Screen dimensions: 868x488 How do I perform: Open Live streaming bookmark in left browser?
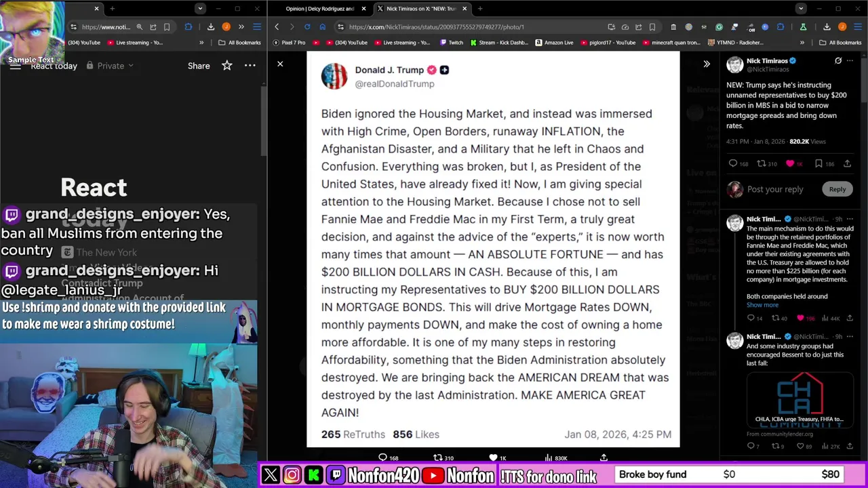pyautogui.click(x=134, y=43)
